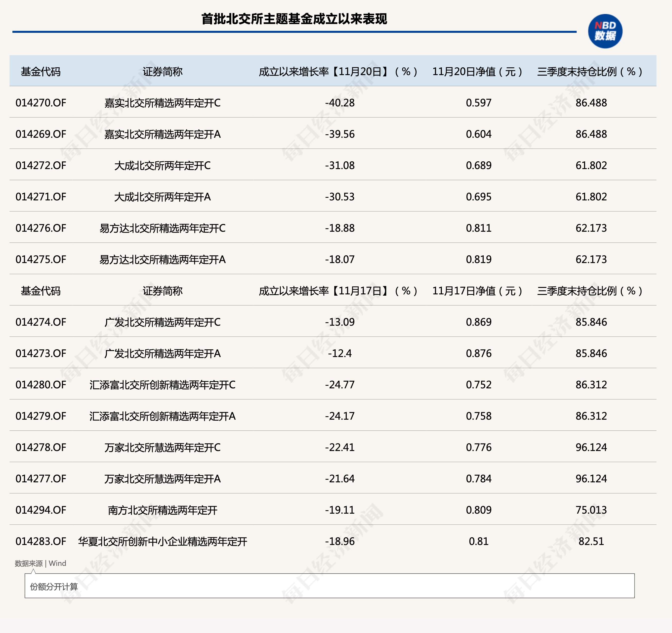The image size is (672, 633).
Task: Select fund code 014277.OF
Action: (41, 479)
